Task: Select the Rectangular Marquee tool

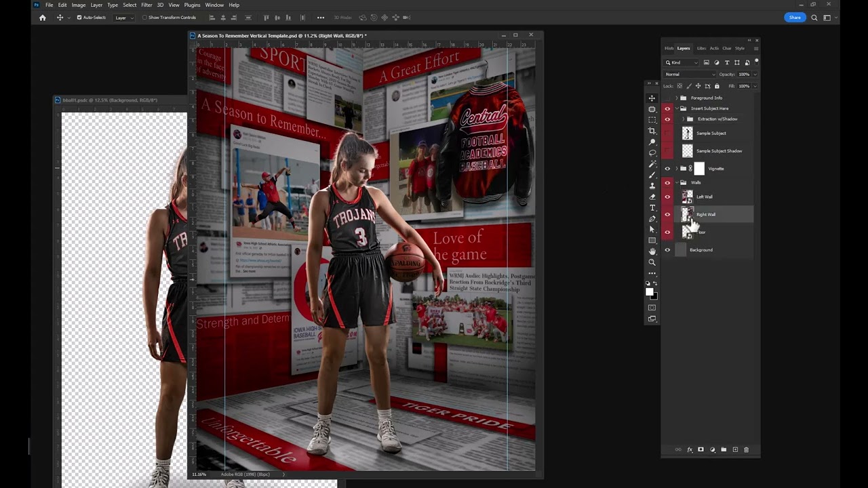Action: click(x=652, y=120)
